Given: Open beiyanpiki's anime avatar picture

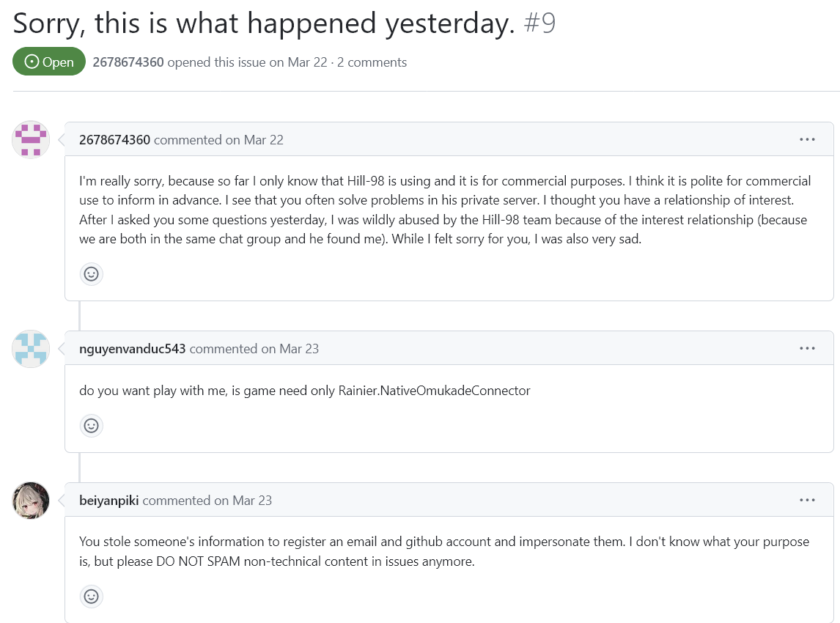Looking at the screenshot, I should pos(31,501).
